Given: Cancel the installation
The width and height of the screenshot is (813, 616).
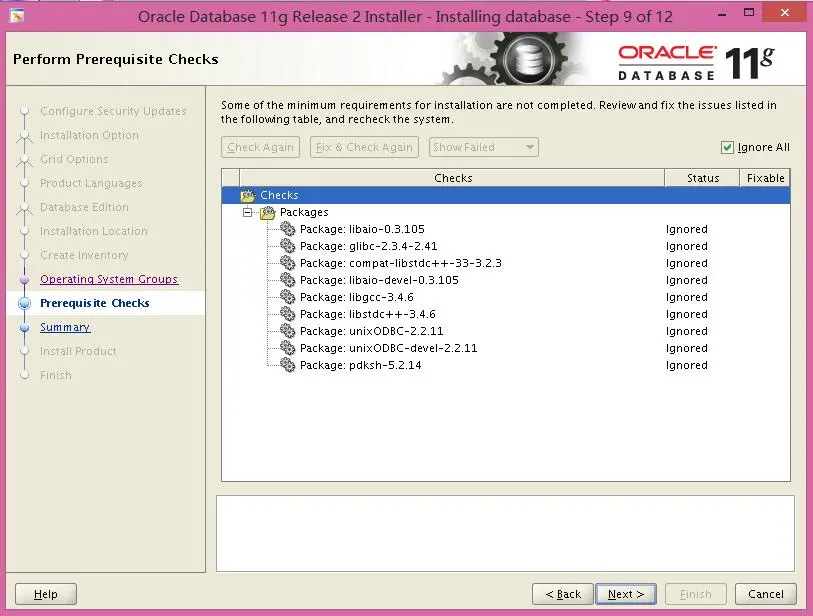Looking at the screenshot, I should click(766, 594).
